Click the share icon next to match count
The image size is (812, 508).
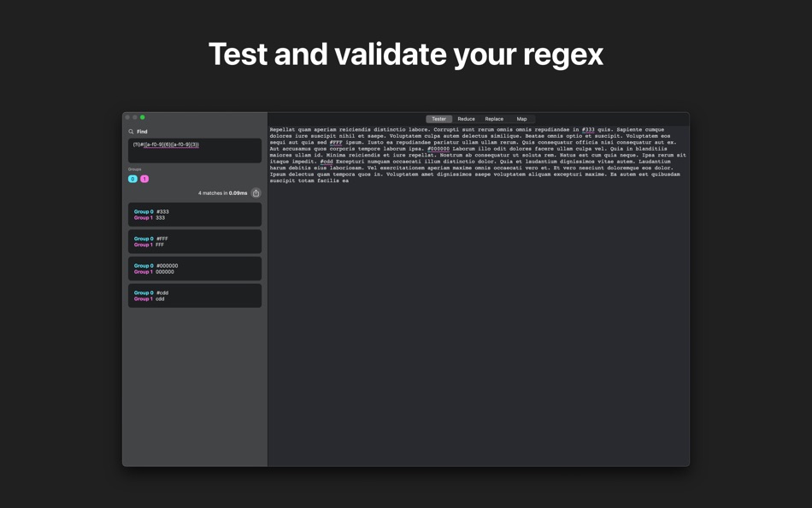[256, 192]
